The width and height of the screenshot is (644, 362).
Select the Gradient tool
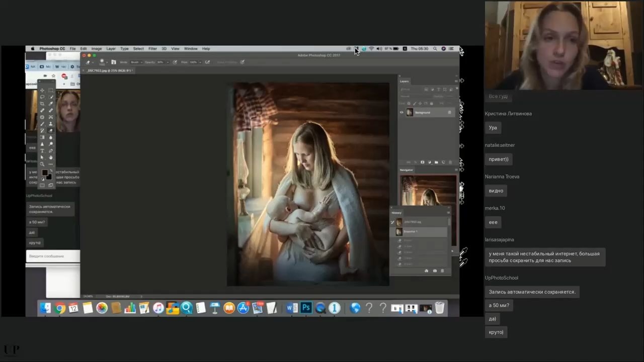coord(42,137)
